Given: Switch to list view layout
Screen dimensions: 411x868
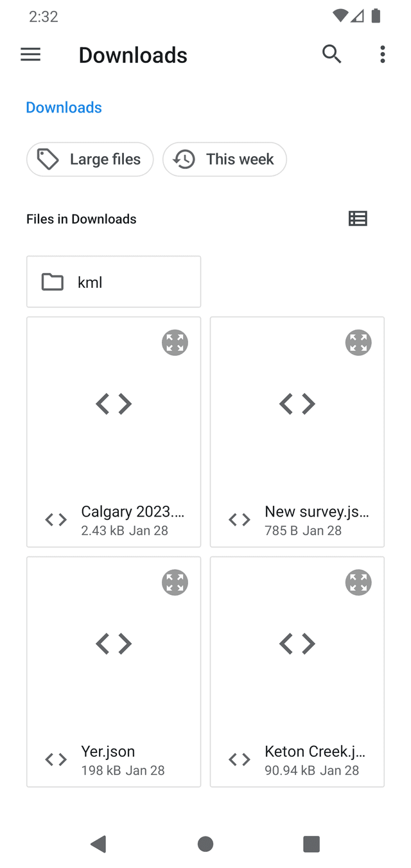Looking at the screenshot, I should [x=358, y=219].
